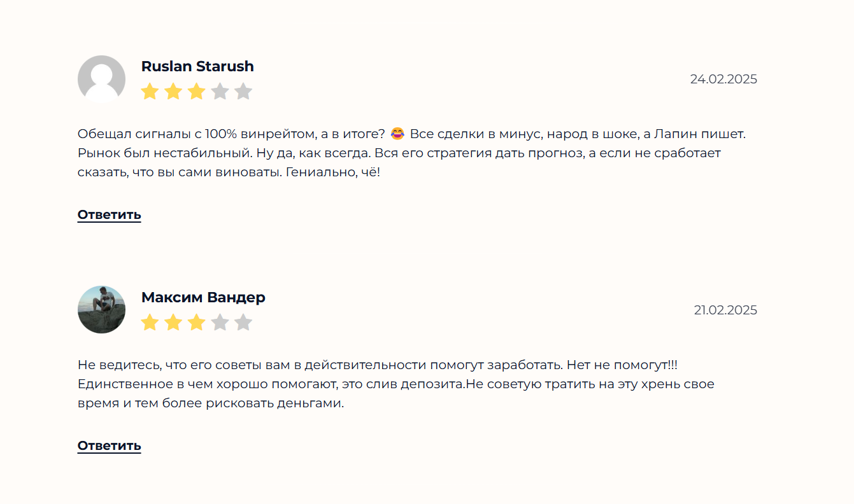Viewport: 854px width, 504px height.
Task: Open Максим Вандер author name
Action: (x=203, y=297)
